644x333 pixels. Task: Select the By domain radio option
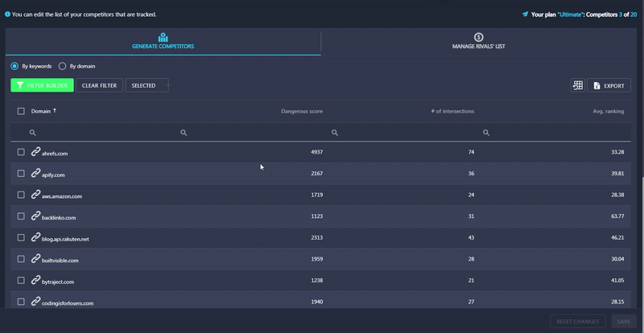63,66
